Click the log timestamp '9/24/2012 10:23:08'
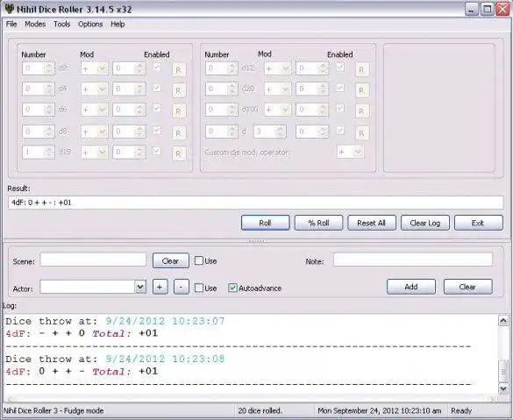The image size is (513, 420). [x=165, y=359]
